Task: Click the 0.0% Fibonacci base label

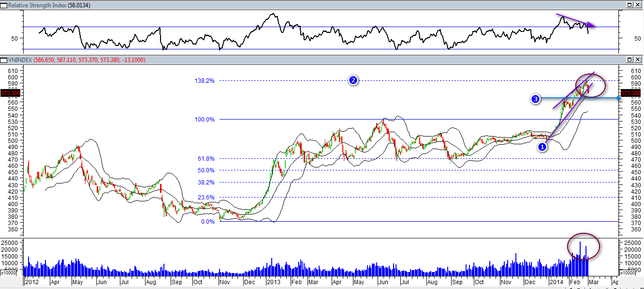Action: click(x=207, y=222)
